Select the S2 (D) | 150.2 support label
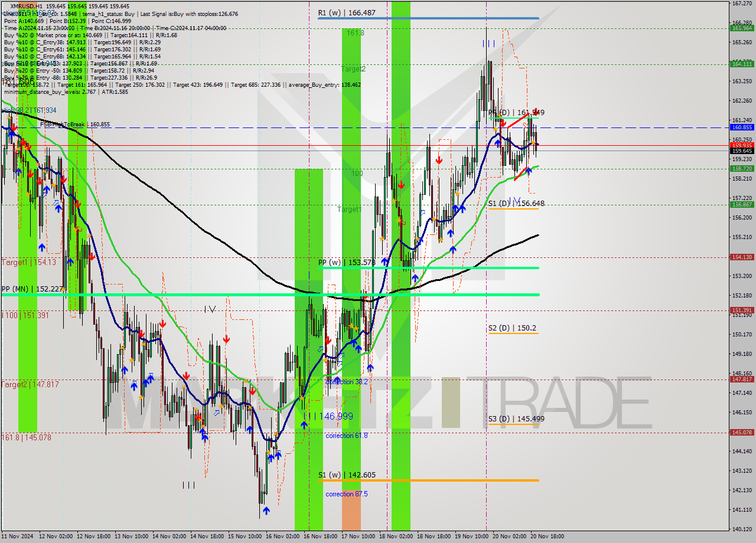This screenshot has height=543, width=756. click(512, 328)
